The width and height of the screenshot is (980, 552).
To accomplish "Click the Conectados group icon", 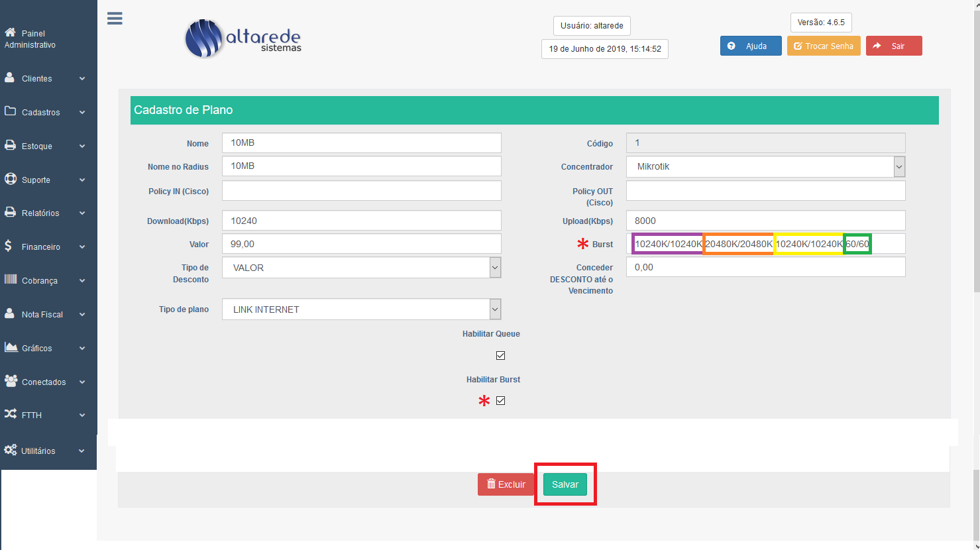I will (11, 381).
